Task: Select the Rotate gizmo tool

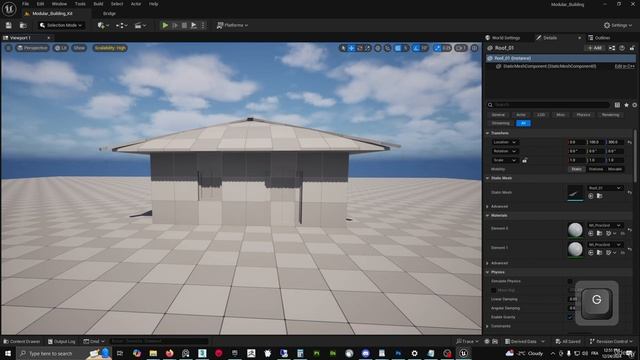Action: [x=360, y=48]
